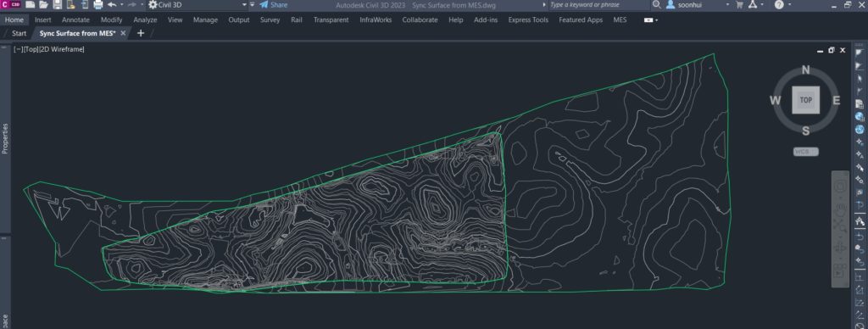Image resolution: width=868 pixels, height=329 pixels.
Task: Click the Autodesk App Store cart icon
Action: 739,4
